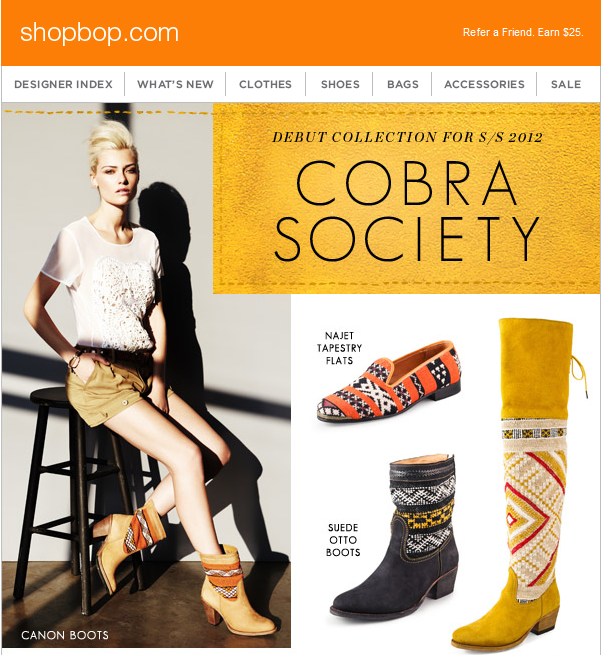
Task: Open the Suede Otto Boots label
Action: click(x=343, y=540)
